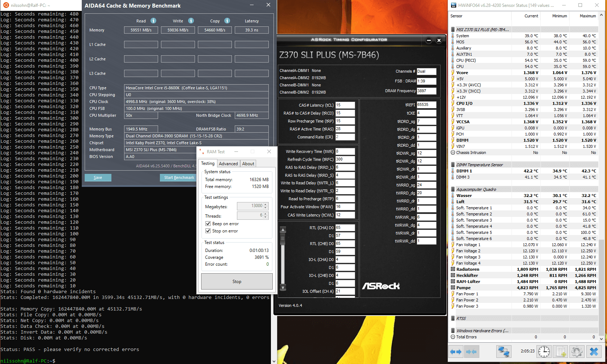Viewport: 607px width, 364px height.
Task: Click the Vcore voltage lightning icon
Action: click(x=453, y=73)
